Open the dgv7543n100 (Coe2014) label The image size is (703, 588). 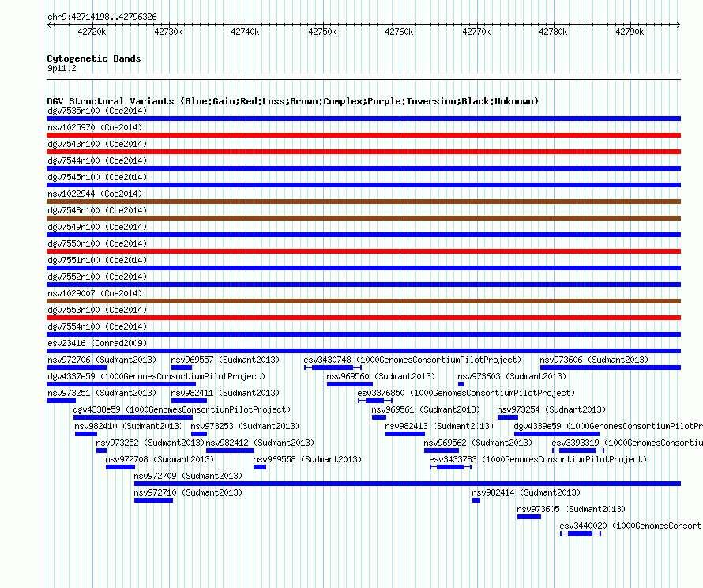(97, 144)
